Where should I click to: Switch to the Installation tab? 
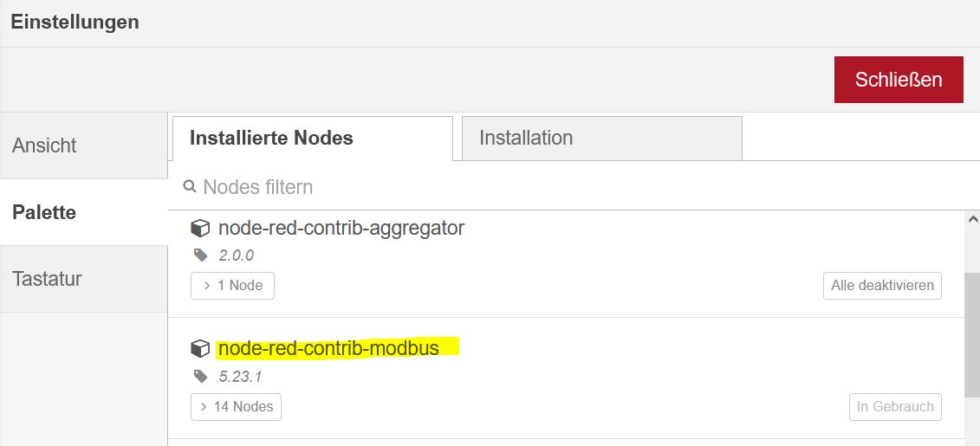(x=602, y=138)
